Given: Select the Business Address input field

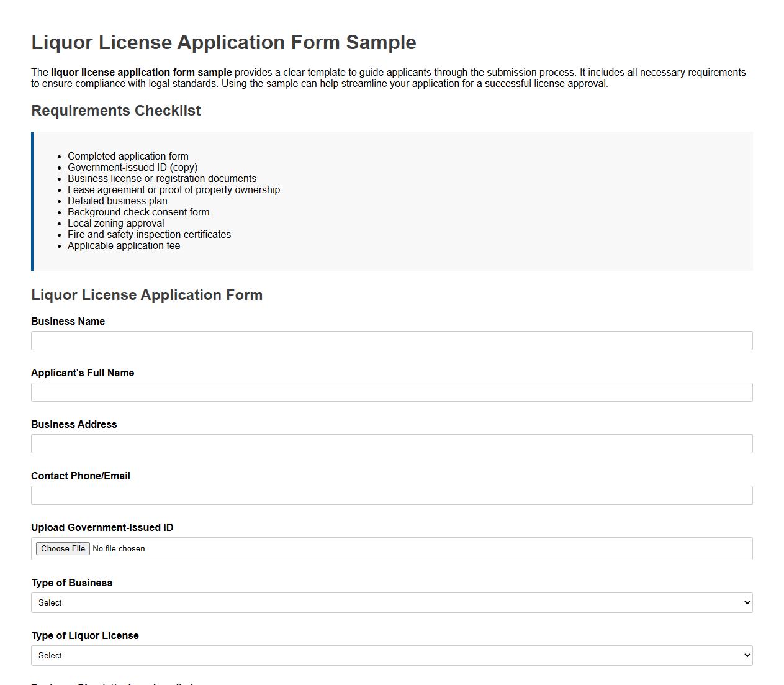Looking at the screenshot, I should coord(391,443).
